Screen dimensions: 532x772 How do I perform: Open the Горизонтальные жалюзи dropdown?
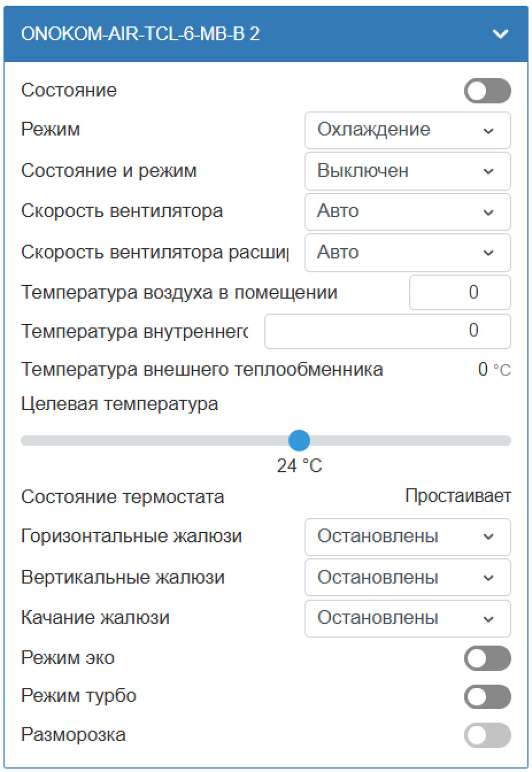pos(407,537)
